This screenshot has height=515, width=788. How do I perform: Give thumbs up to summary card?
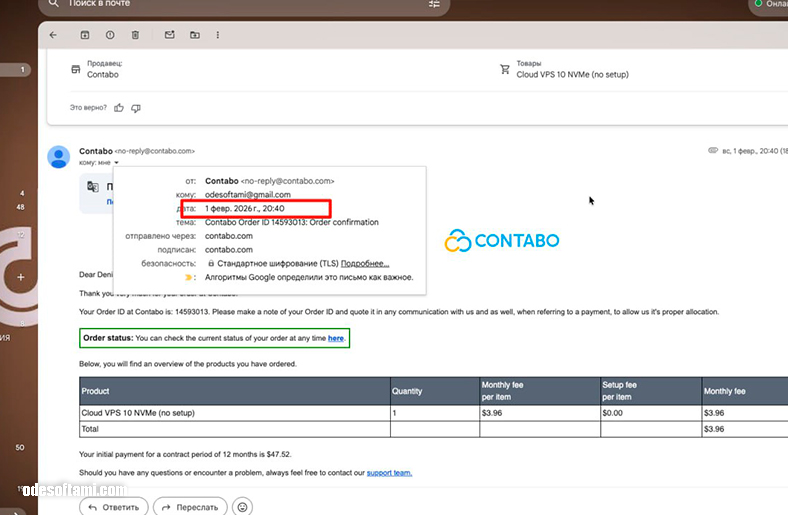click(119, 108)
